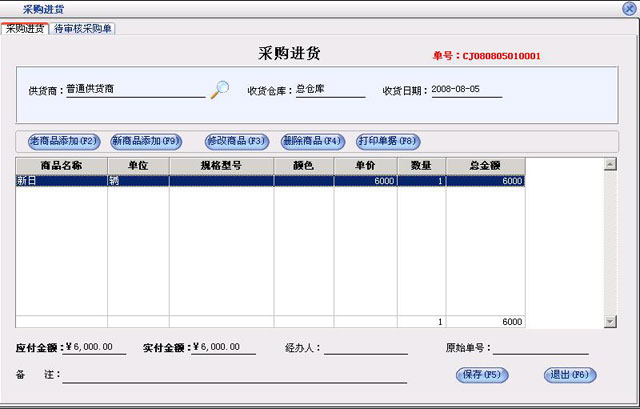
Task: Click the magnifier icon beside the supplier field
Action: (x=219, y=89)
